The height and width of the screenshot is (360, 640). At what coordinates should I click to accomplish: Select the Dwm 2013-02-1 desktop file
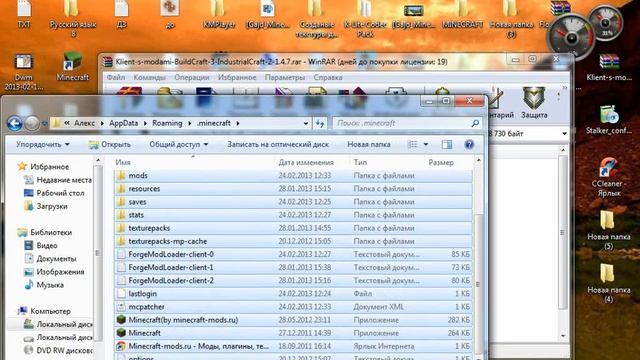click(x=23, y=72)
